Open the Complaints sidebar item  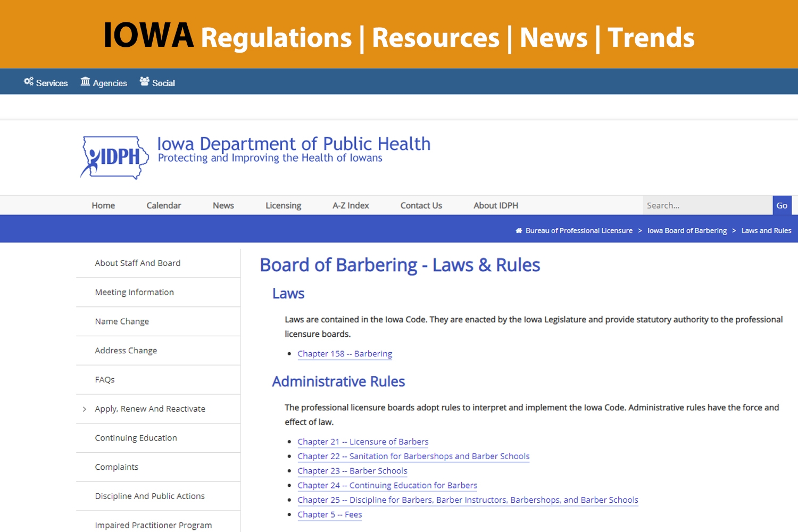click(117, 467)
